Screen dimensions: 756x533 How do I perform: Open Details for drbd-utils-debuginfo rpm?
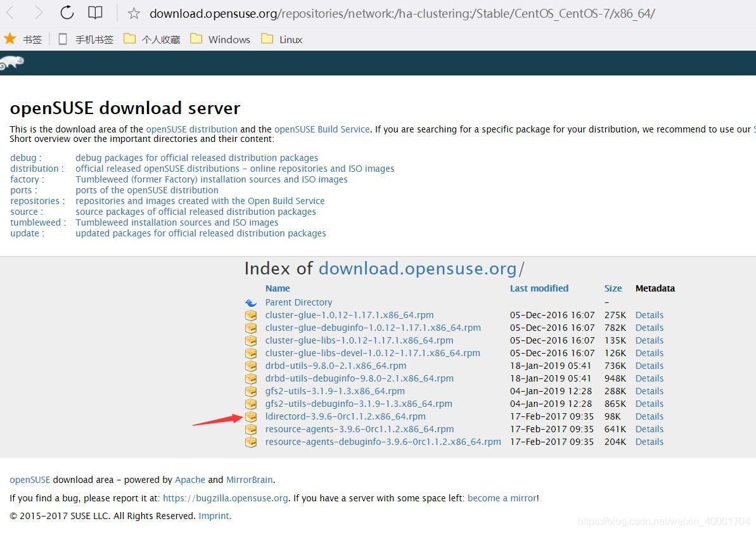[x=650, y=378]
